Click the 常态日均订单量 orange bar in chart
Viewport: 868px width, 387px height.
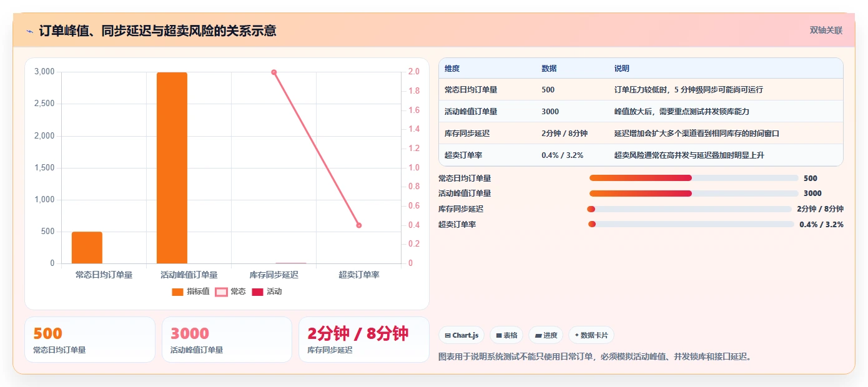87,247
